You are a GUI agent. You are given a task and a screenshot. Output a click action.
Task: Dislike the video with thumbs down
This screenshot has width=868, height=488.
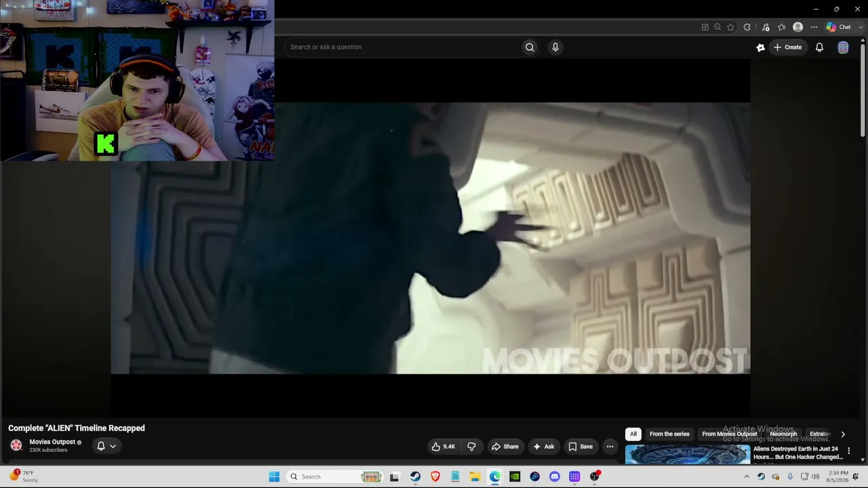[471, 447]
